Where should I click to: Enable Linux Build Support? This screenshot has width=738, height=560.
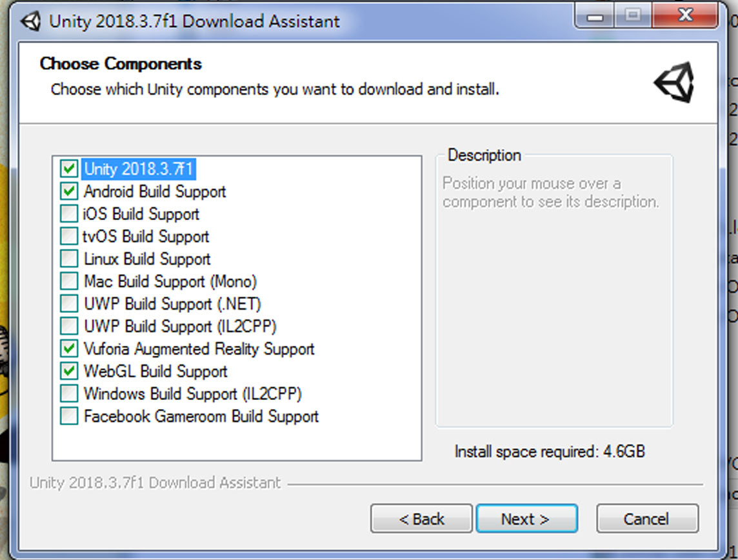pos(68,259)
